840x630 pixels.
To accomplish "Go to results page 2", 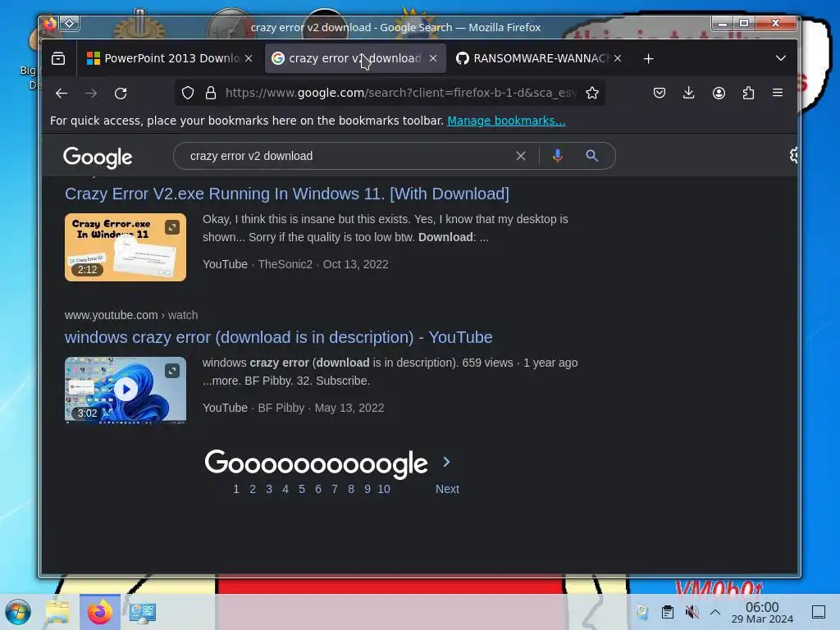I will click(253, 489).
